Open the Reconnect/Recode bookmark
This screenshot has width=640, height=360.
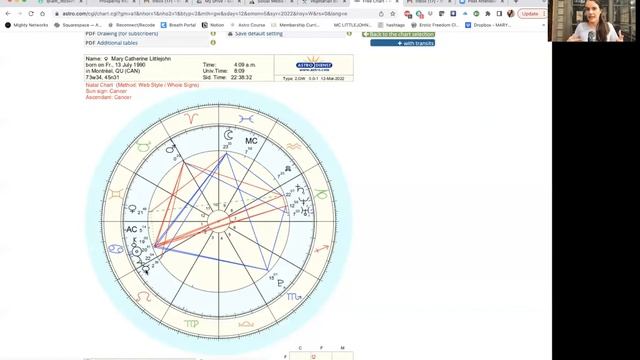(131, 25)
